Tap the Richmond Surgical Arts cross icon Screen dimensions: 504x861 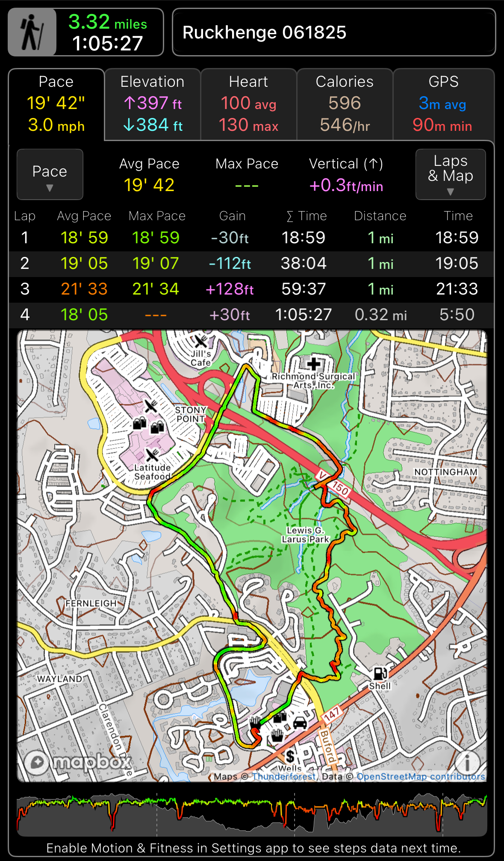click(314, 363)
